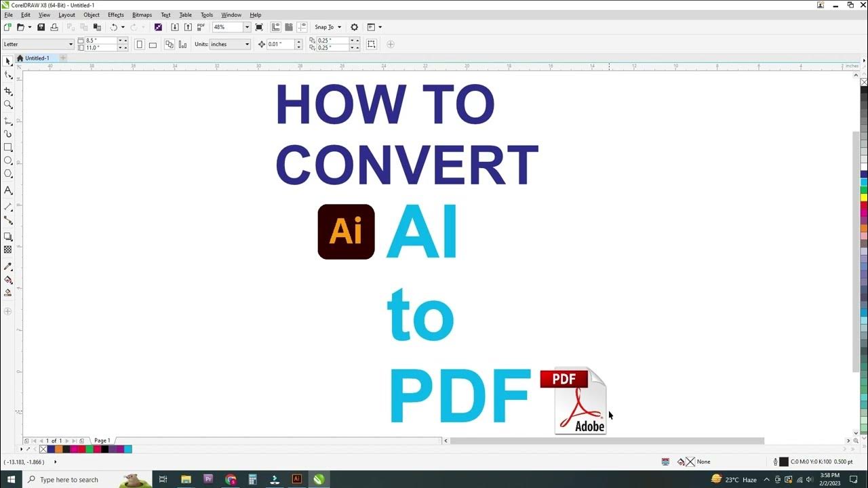Open the Effects menu
The height and width of the screenshot is (488, 868).
point(116,15)
